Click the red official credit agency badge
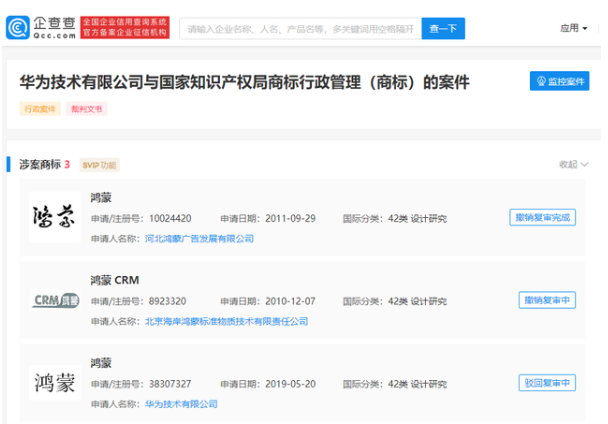The height and width of the screenshot is (424, 608). (125, 28)
